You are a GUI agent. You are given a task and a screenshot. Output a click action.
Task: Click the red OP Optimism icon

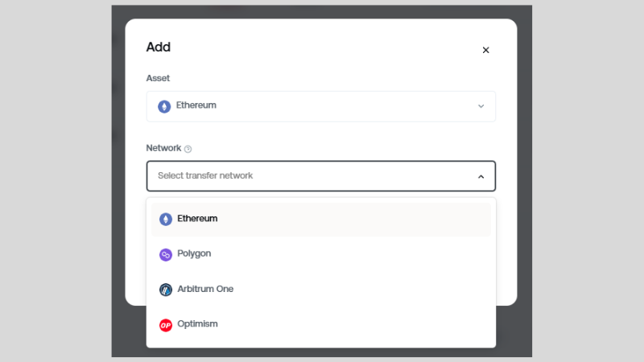coord(166,325)
